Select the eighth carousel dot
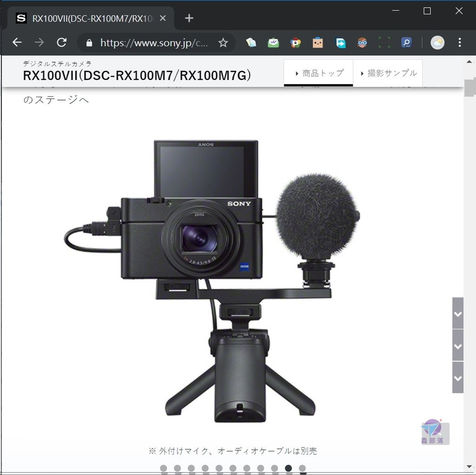The image size is (476, 475). (x=260, y=468)
